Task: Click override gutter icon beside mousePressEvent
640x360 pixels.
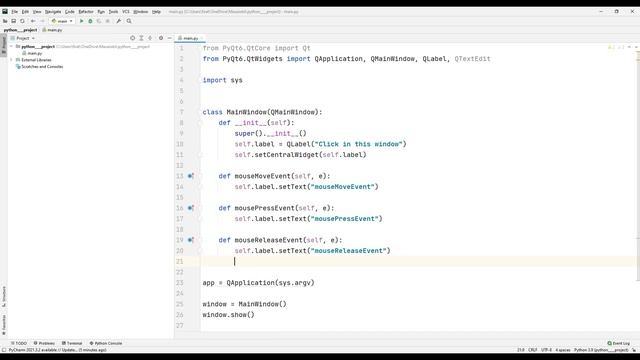Action: pos(190,208)
